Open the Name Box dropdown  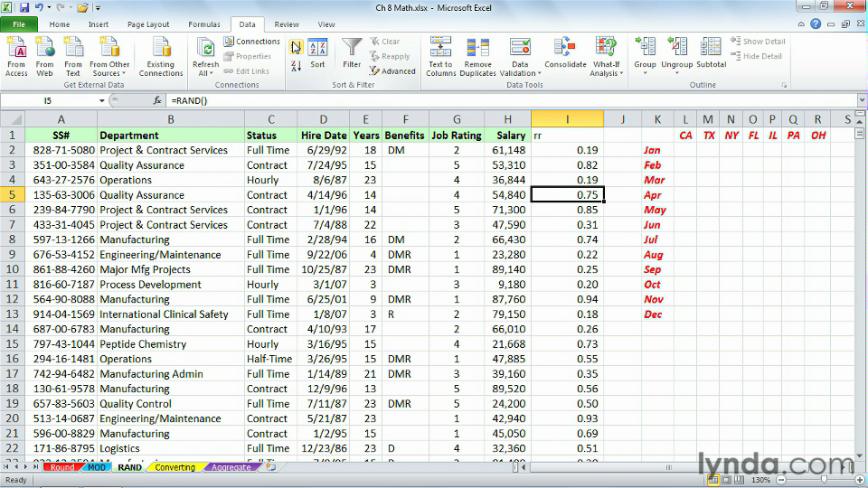click(102, 100)
